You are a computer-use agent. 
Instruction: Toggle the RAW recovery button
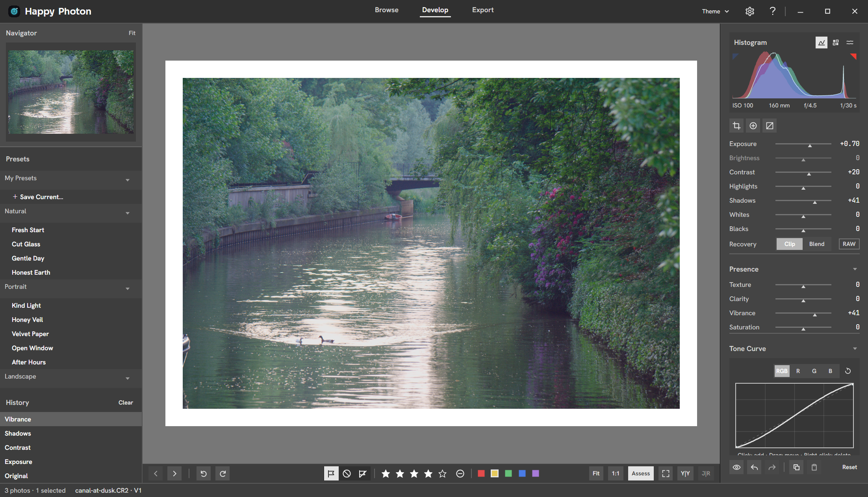(x=849, y=244)
